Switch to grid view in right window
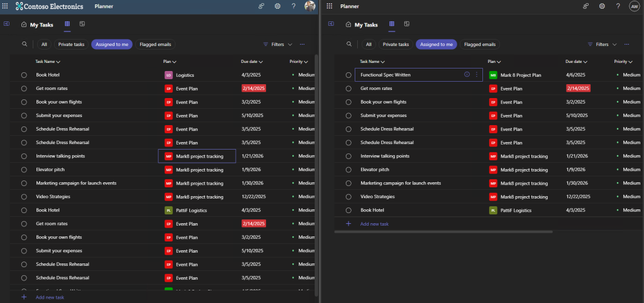The width and height of the screenshot is (644, 303). coord(392,25)
